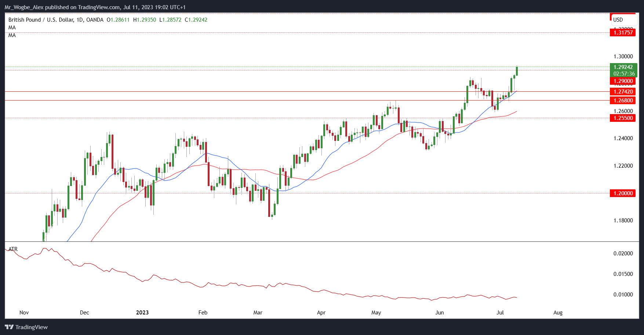
Task: Click the green 1.29242 current price label
Action: coord(623,67)
